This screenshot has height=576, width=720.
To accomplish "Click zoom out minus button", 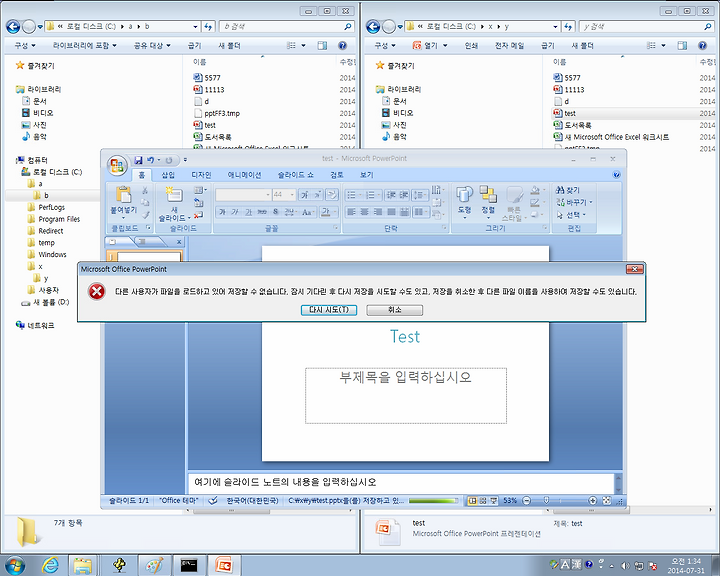I will pos(527,501).
